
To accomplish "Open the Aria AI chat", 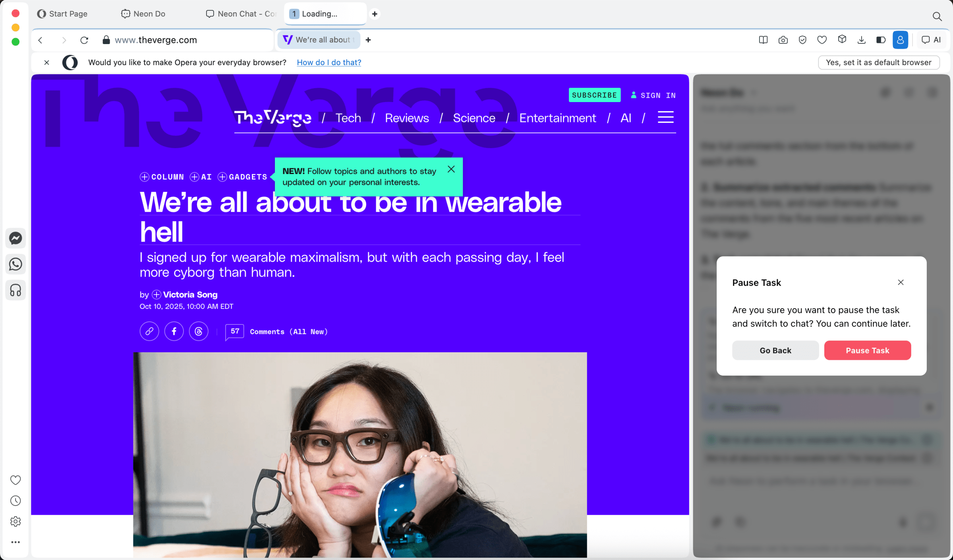I will pyautogui.click(x=932, y=40).
